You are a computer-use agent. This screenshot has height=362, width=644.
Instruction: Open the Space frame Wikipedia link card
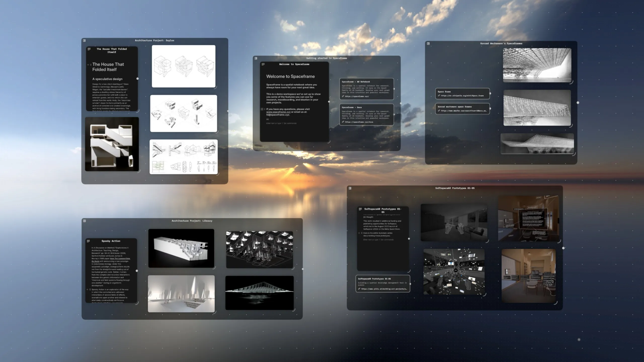(x=462, y=94)
